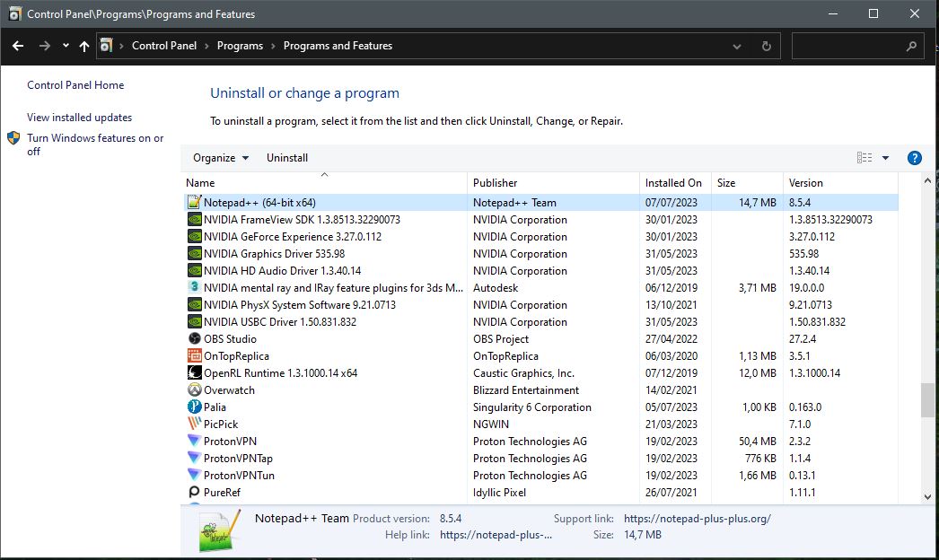The width and height of the screenshot is (939, 560).
Task: Open Turn Windows features on or off
Action: click(x=95, y=144)
